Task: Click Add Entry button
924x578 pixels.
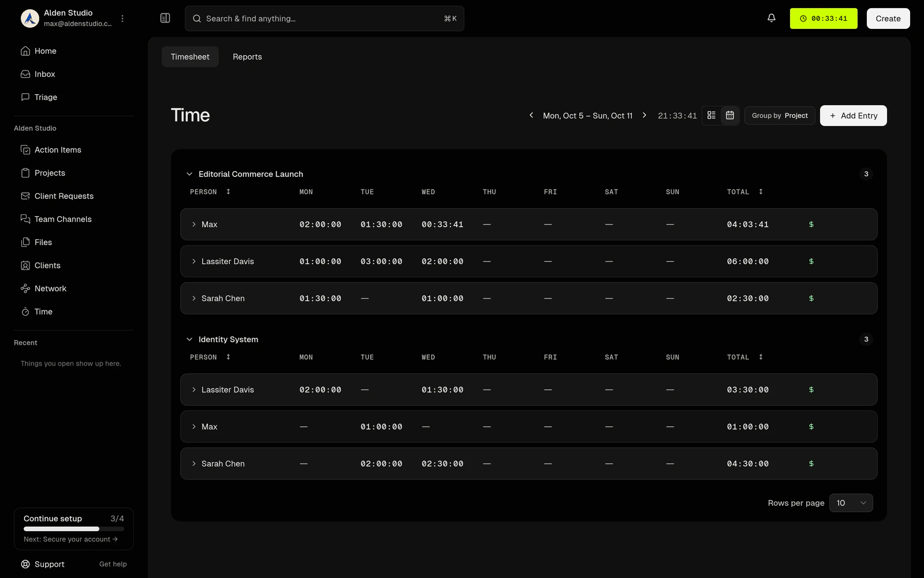Action: click(x=853, y=116)
